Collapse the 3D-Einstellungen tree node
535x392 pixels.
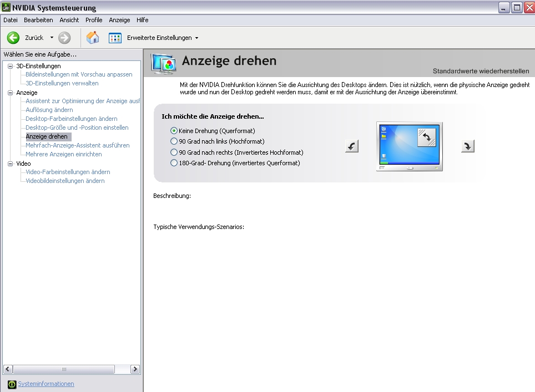pos(10,66)
